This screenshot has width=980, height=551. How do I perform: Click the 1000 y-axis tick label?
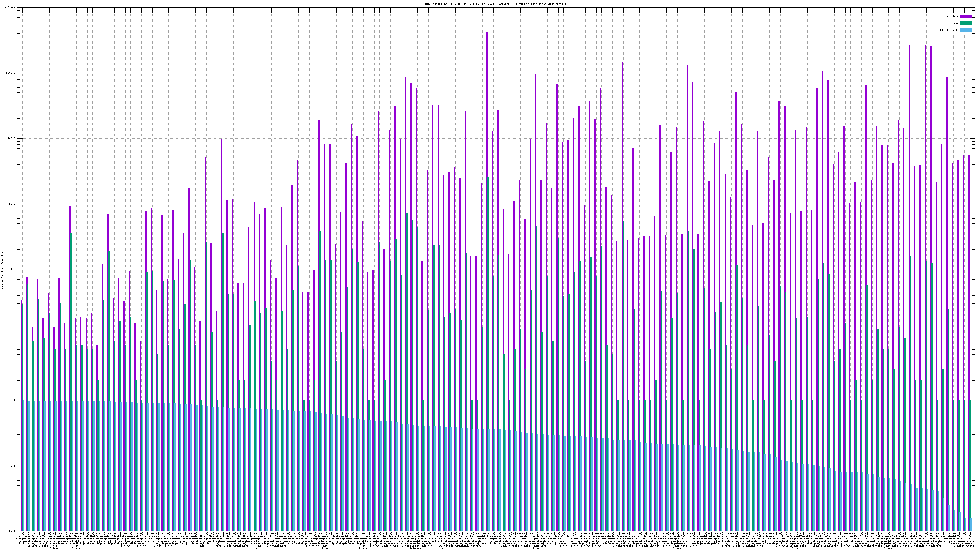click(x=13, y=204)
